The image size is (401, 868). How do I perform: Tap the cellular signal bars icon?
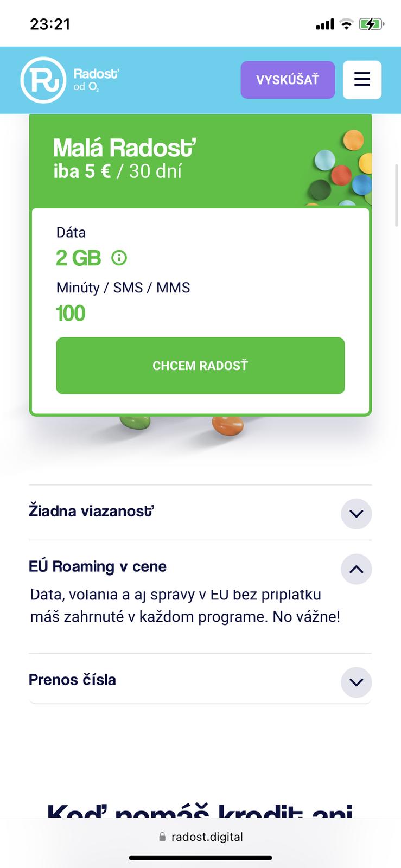tap(325, 24)
